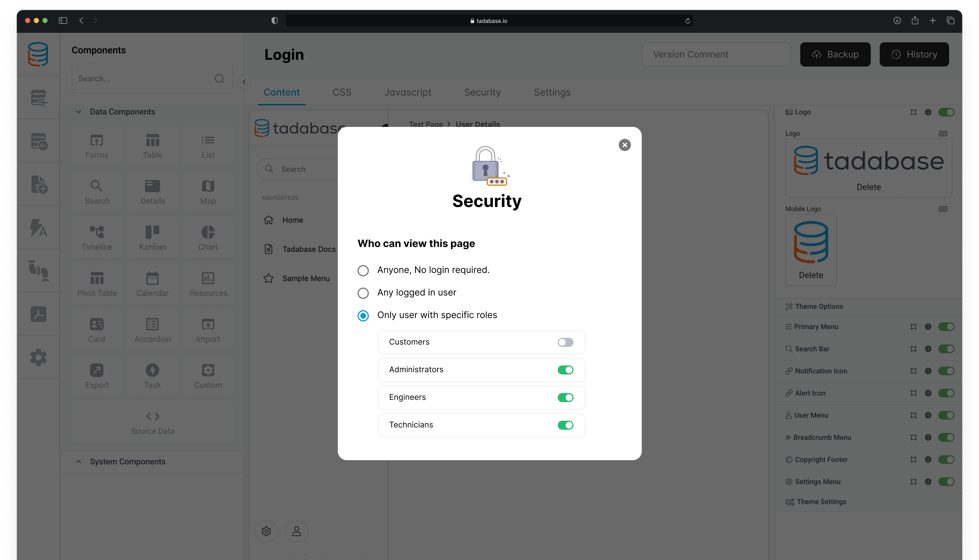This screenshot has width=979, height=560.
Task: Add the Task component
Action: [x=152, y=376]
